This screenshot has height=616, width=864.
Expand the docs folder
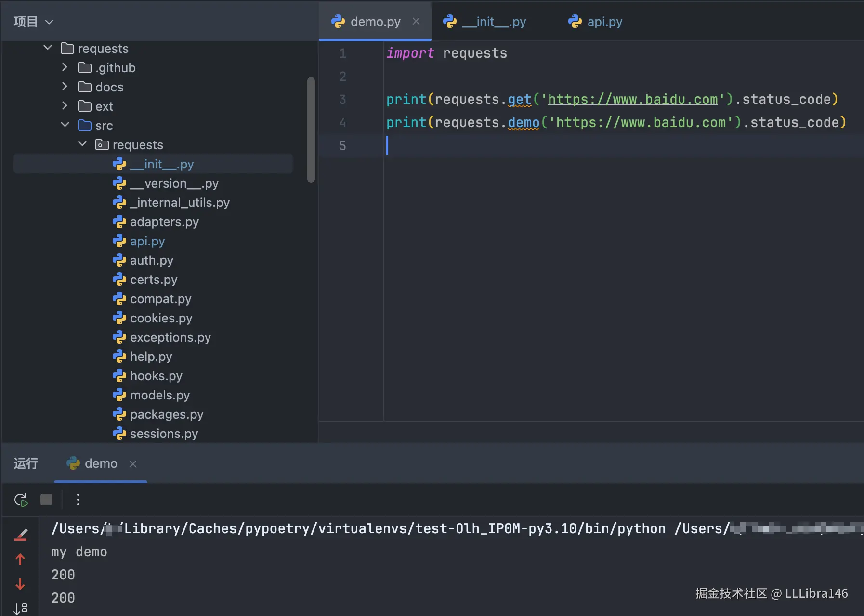pyautogui.click(x=65, y=87)
